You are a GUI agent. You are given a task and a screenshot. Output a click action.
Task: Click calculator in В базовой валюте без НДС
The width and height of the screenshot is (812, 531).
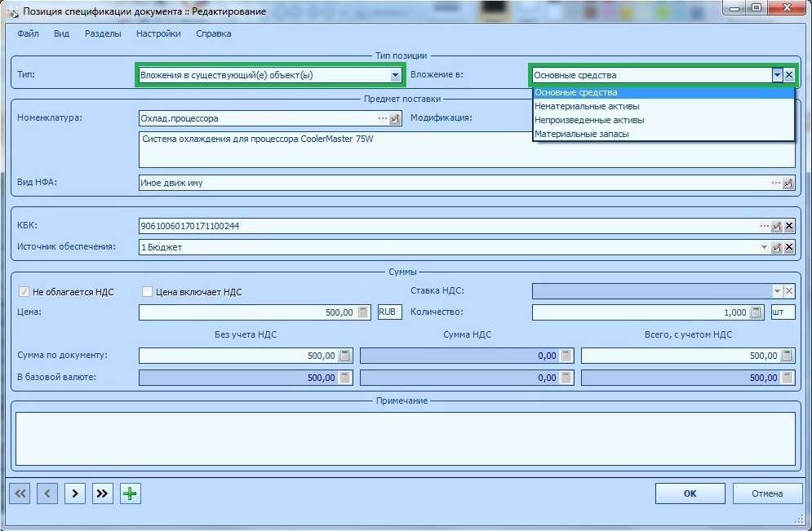click(x=345, y=378)
